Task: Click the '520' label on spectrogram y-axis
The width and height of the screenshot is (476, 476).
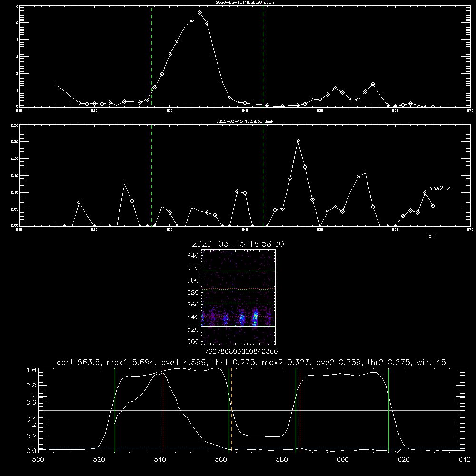Action: (193, 329)
